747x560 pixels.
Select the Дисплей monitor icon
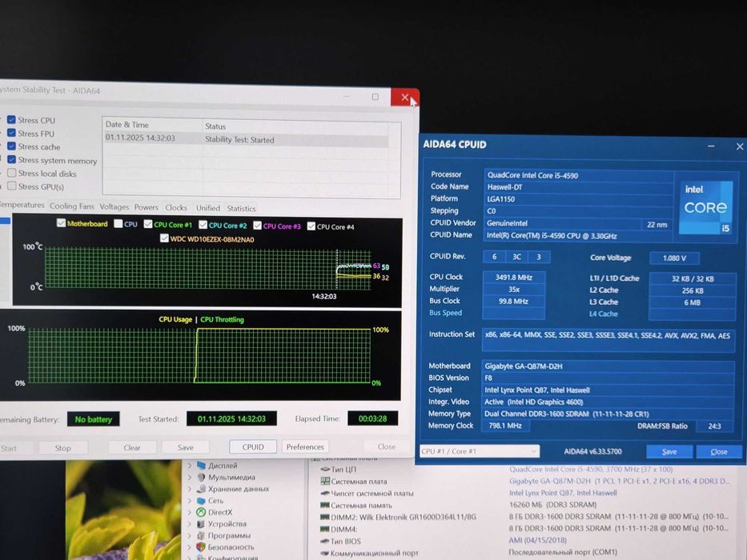pyautogui.click(x=201, y=466)
